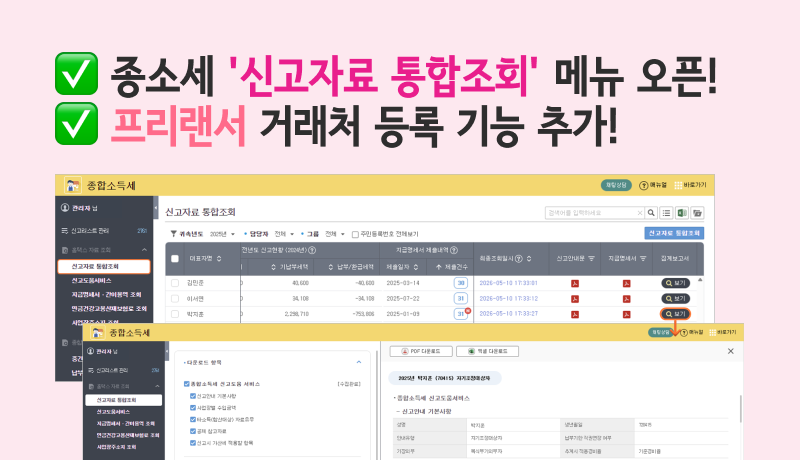Sort by 납부/환급세액 column
This screenshot has width=800, height=460.
pyautogui.click(x=331, y=267)
